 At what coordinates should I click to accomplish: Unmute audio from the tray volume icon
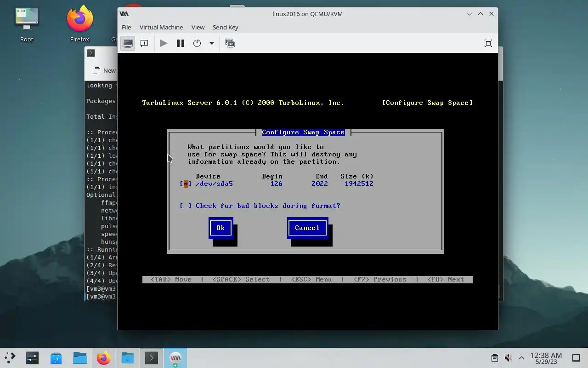coord(508,357)
